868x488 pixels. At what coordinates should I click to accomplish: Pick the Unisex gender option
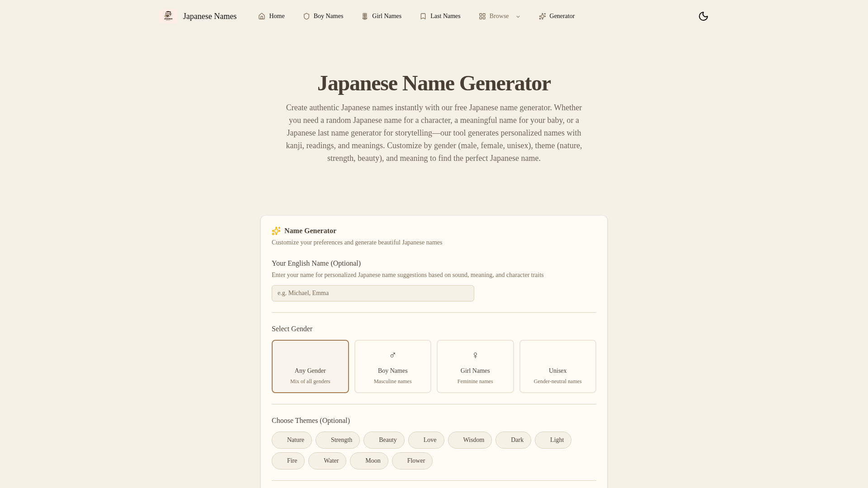click(557, 366)
